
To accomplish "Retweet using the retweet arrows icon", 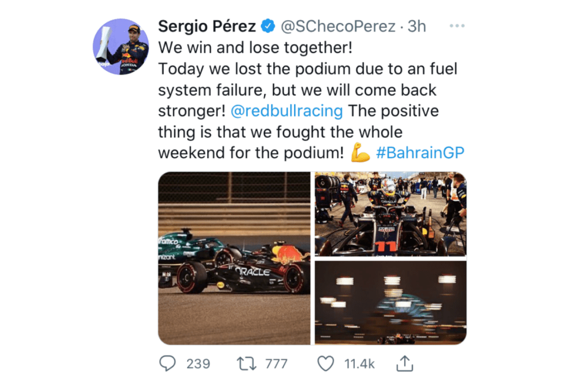I will tap(246, 363).
